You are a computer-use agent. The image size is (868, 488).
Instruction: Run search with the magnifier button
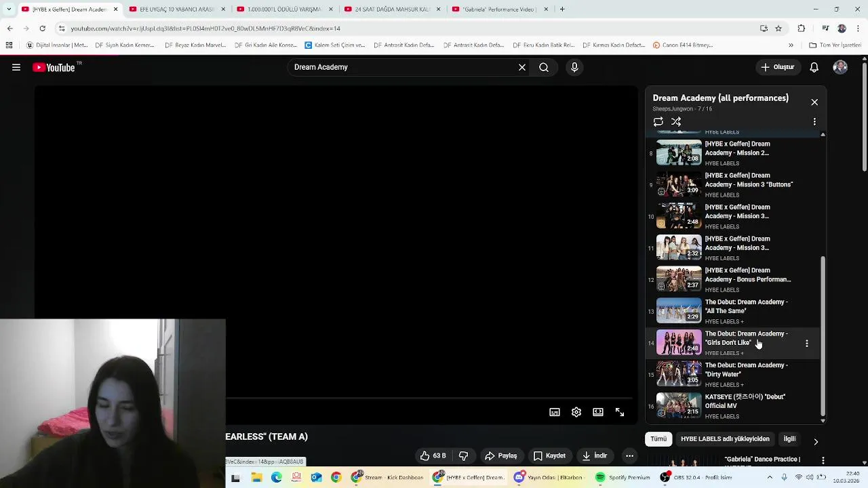point(544,67)
